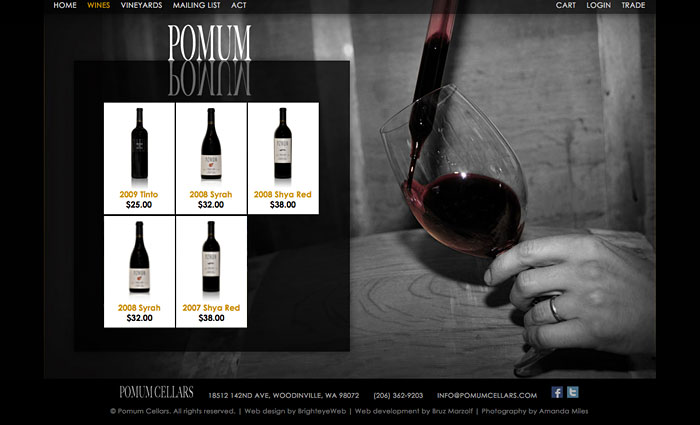Viewport: 700px width, 425px height.
Task: Open the MAILING LIST page
Action: (196, 5)
